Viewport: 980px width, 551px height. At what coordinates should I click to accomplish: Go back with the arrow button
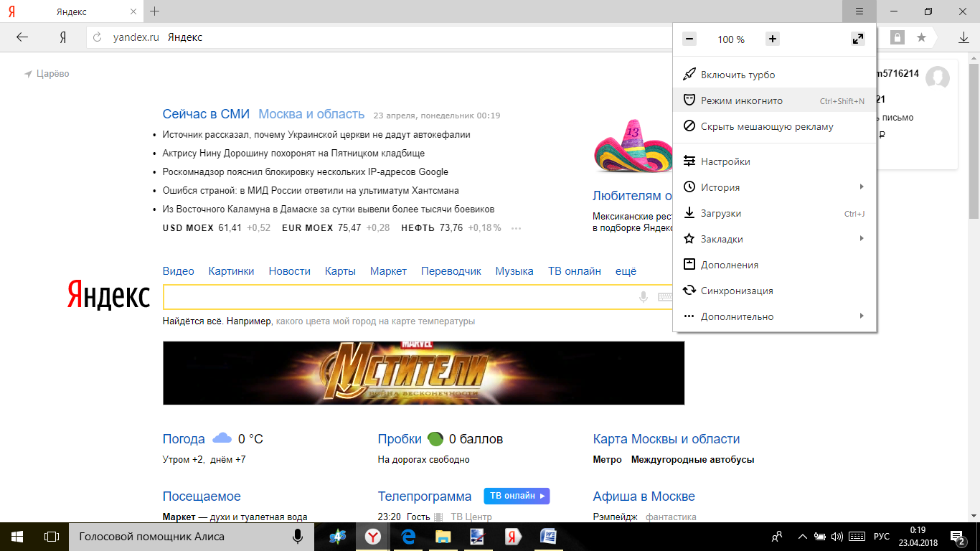(x=22, y=37)
